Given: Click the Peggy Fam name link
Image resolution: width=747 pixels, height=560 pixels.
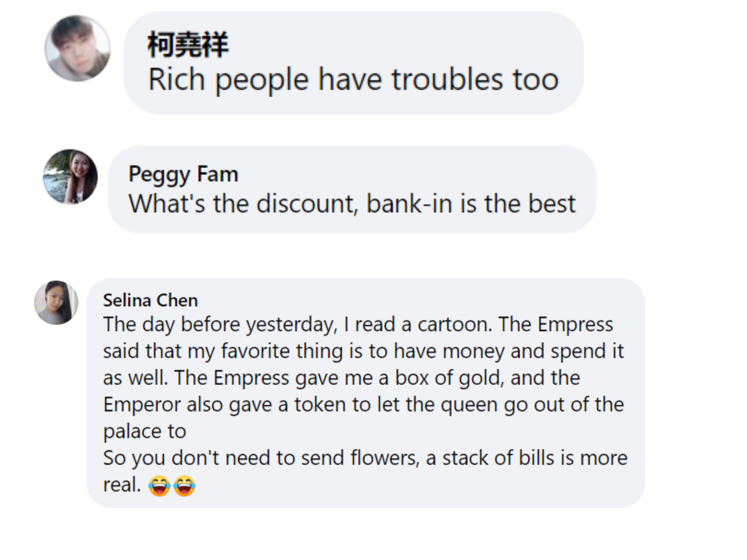Looking at the screenshot, I should click(183, 174).
